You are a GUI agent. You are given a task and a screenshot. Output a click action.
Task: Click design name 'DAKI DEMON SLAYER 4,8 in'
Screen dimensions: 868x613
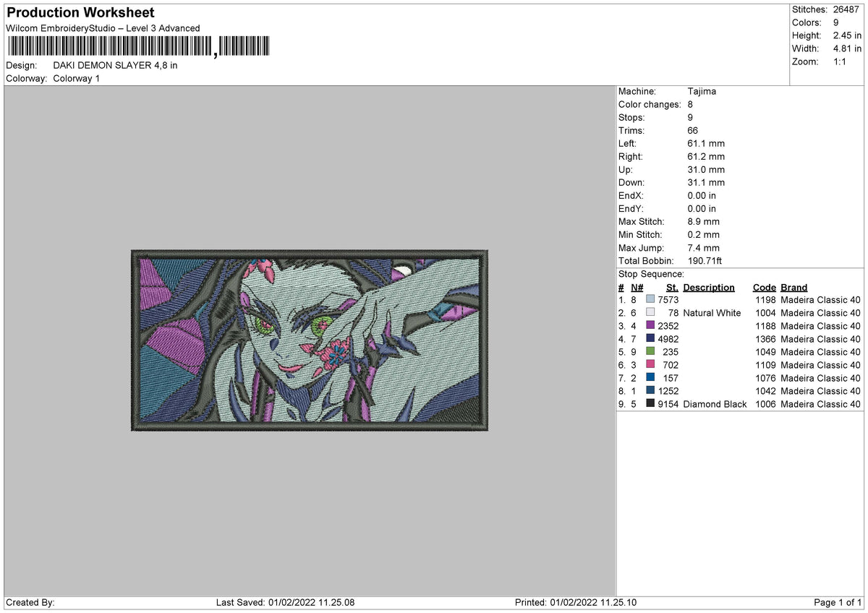tap(116, 65)
